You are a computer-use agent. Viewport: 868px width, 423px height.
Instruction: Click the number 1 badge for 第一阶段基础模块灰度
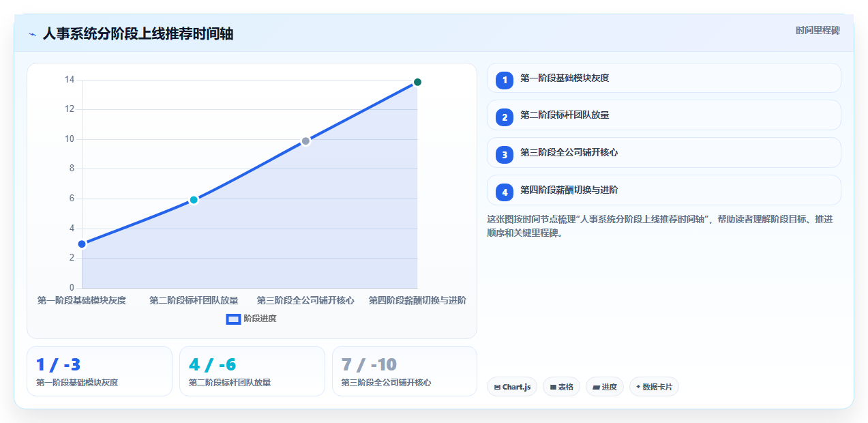pyautogui.click(x=505, y=80)
